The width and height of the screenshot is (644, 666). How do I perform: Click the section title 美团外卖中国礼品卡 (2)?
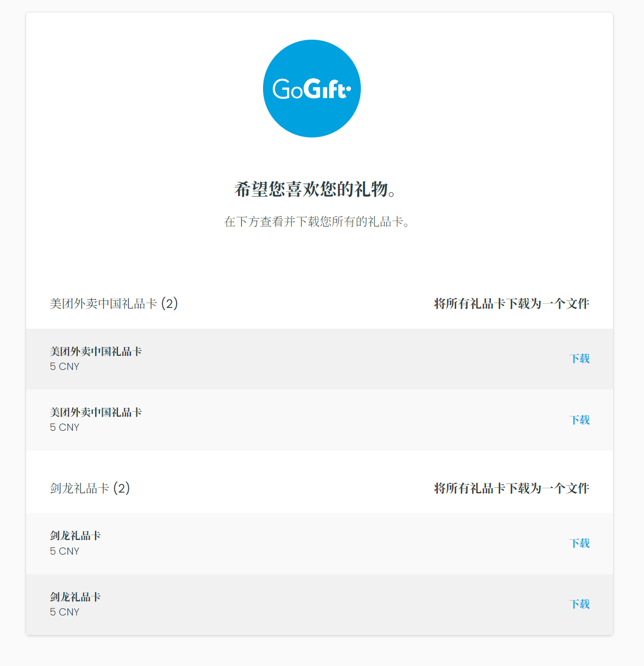(x=114, y=304)
